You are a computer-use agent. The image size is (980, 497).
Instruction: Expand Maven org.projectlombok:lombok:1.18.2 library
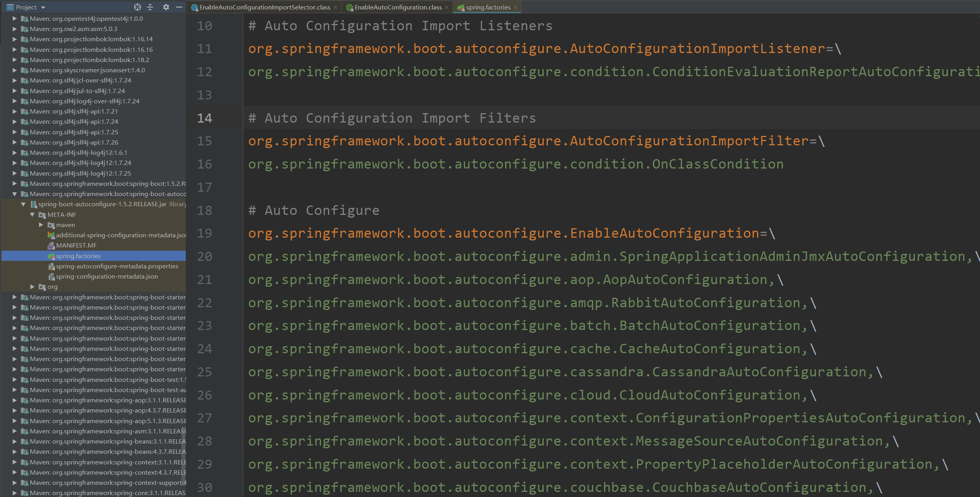(x=15, y=60)
